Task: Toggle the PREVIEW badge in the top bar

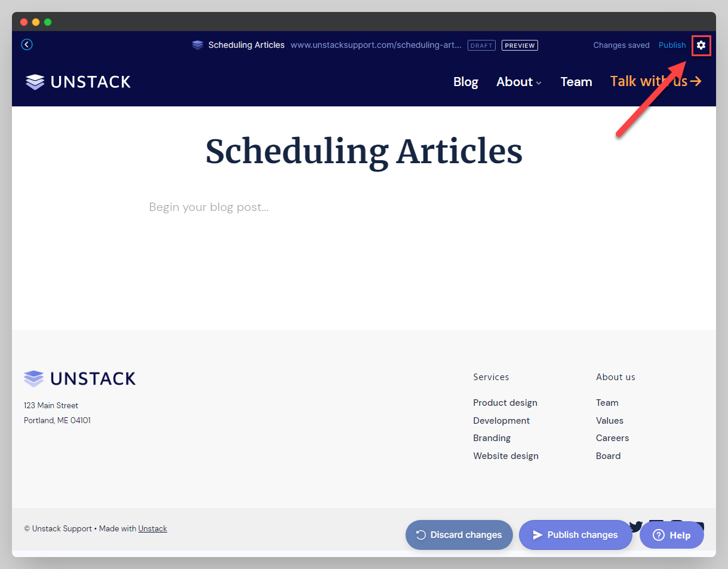Action: pos(520,45)
